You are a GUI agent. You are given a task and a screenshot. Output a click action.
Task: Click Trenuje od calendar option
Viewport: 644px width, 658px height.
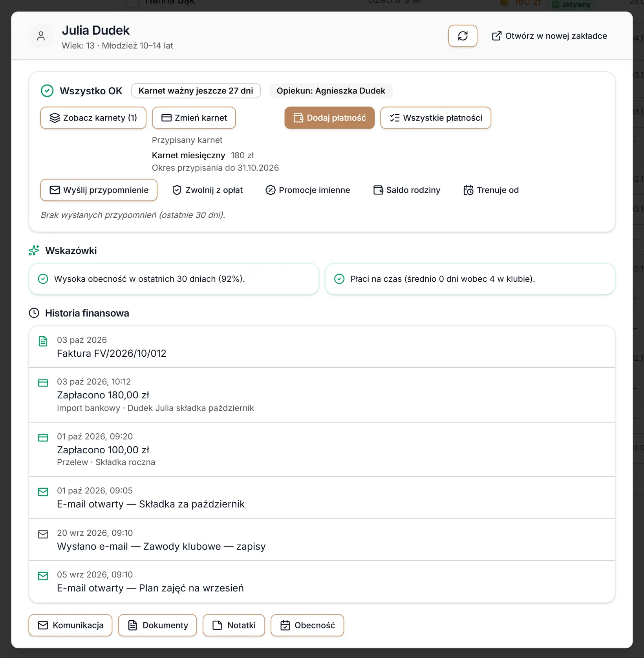(491, 190)
